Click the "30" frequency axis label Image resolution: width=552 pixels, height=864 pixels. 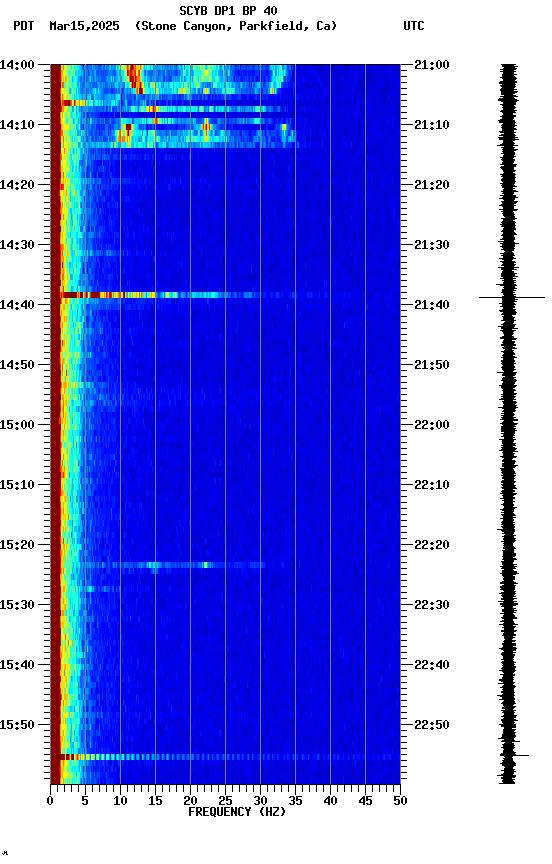click(260, 801)
